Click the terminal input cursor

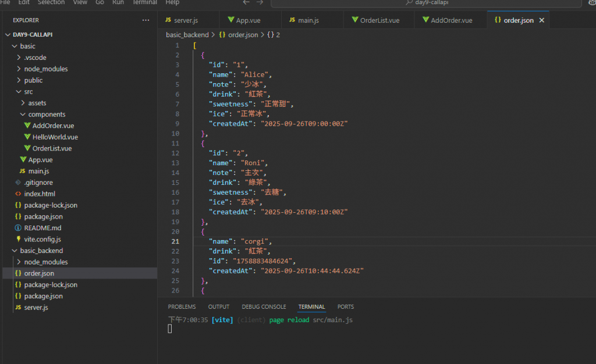(x=170, y=329)
